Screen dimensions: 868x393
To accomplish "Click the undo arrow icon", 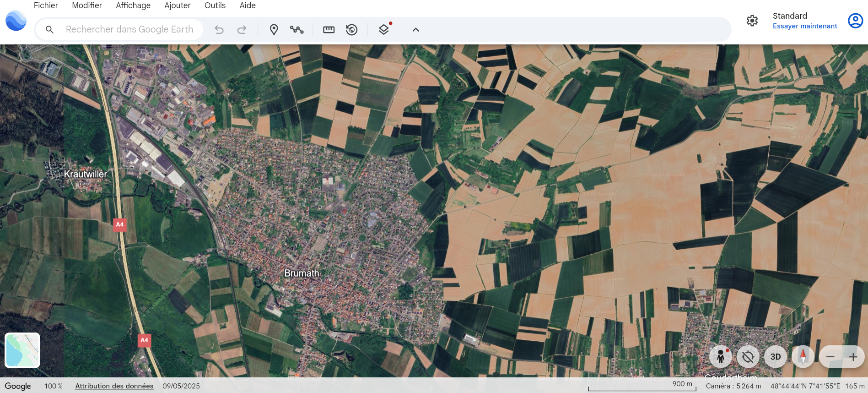I will coord(219,30).
